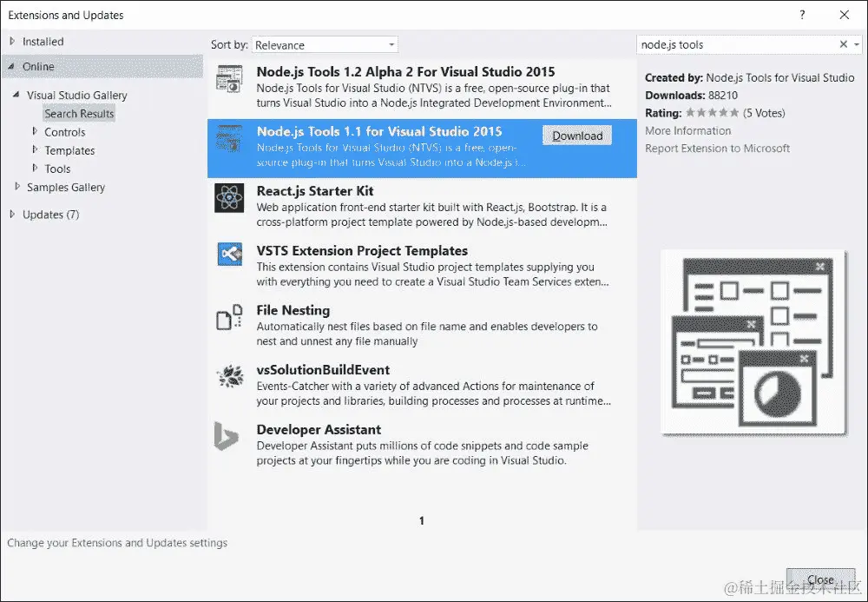Clear the search box with the X icon
Image resolution: width=868 pixels, height=602 pixels.
843,44
